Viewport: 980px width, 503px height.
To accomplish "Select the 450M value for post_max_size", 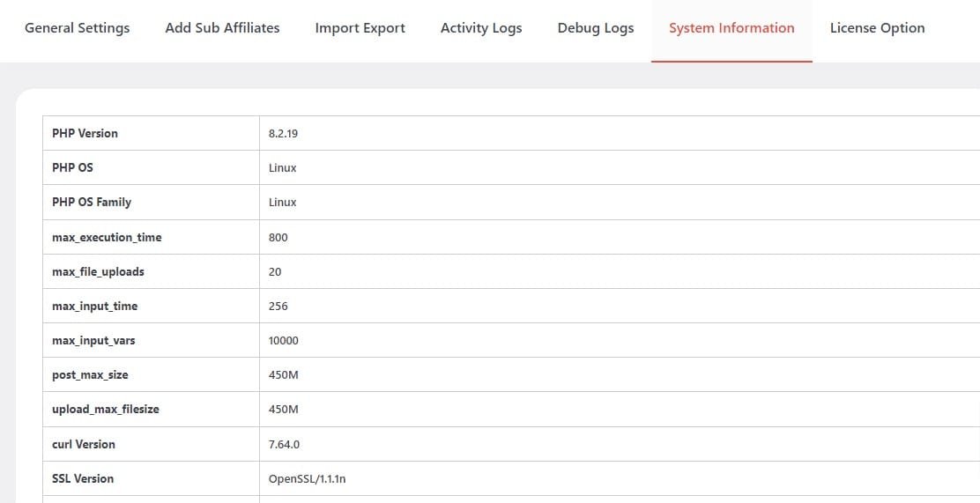I will [284, 375].
